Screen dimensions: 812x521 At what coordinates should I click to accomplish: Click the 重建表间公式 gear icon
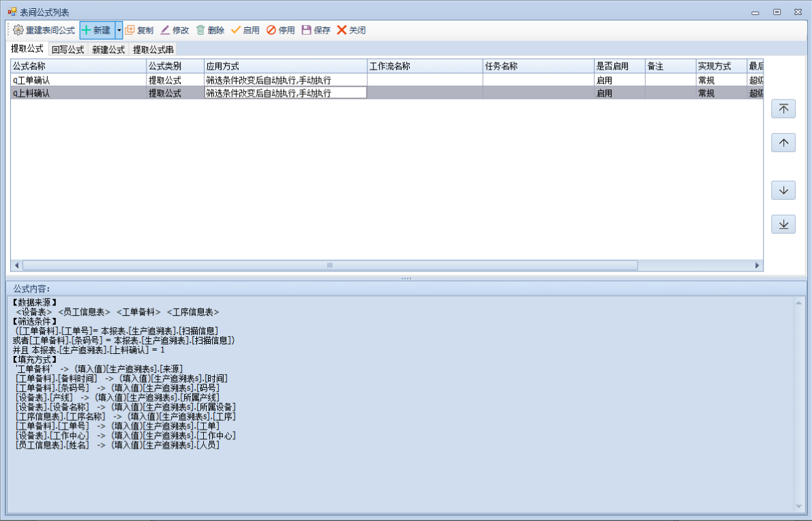point(18,30)
